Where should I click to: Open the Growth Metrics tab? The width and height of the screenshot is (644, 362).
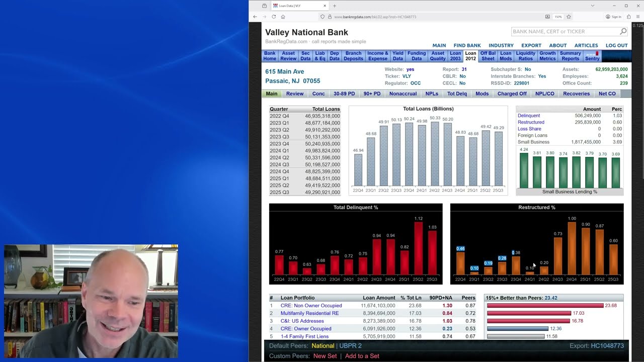point(547,56)
